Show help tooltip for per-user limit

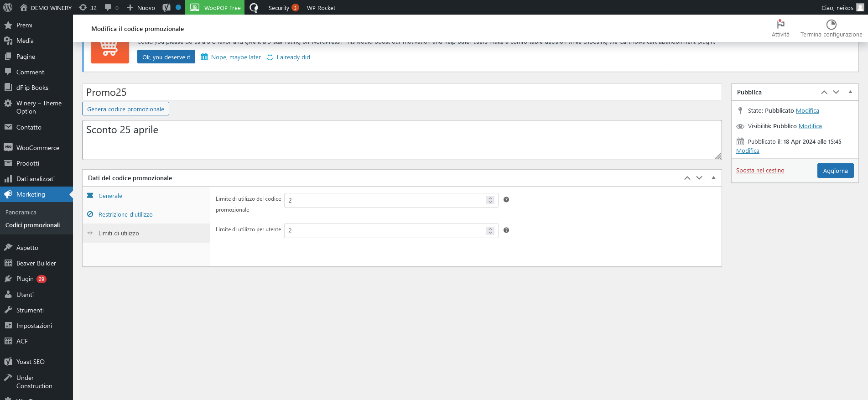tap(506, 230)
